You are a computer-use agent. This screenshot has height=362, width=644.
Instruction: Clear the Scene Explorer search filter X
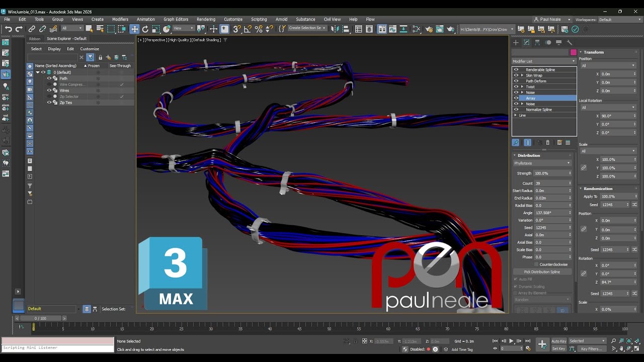tap(82, 57)
